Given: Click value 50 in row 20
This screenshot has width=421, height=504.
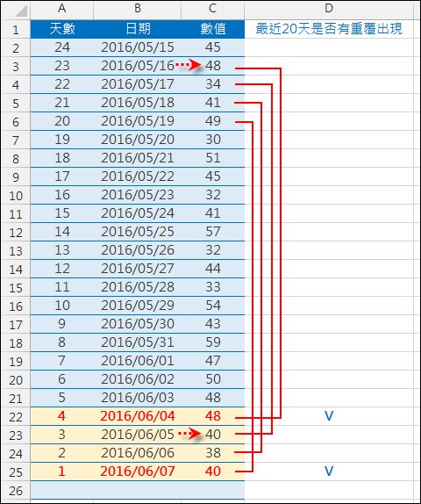Looking at the screenshot, I should (213, 379).
